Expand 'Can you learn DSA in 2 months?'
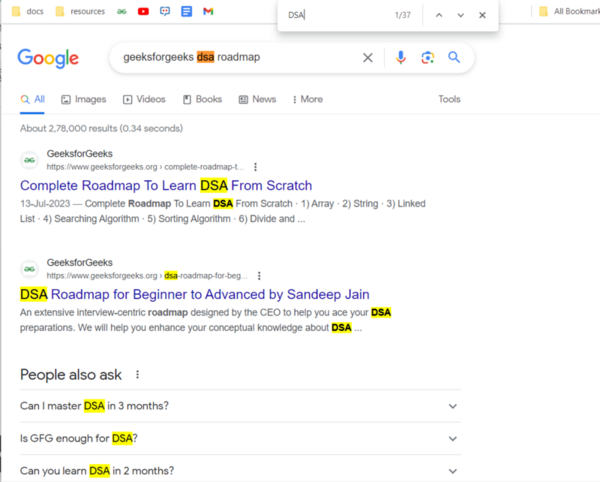600x482 pixels. tap(240, 471)
